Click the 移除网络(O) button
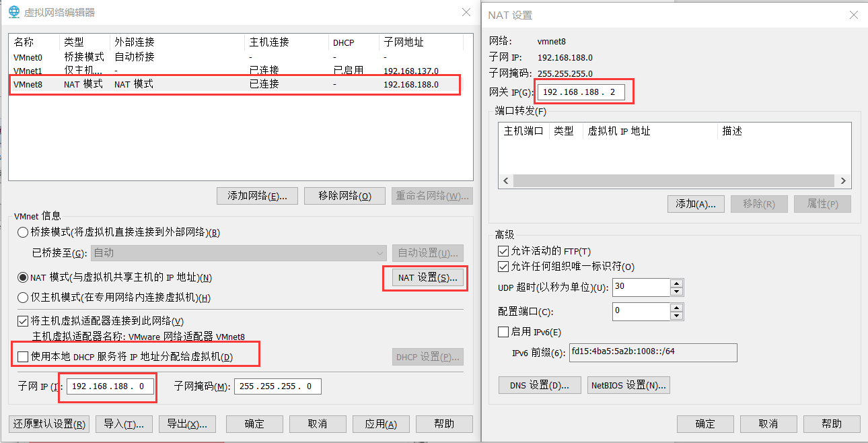Screen dimensions: 868x443 click(x=345, y=196)
